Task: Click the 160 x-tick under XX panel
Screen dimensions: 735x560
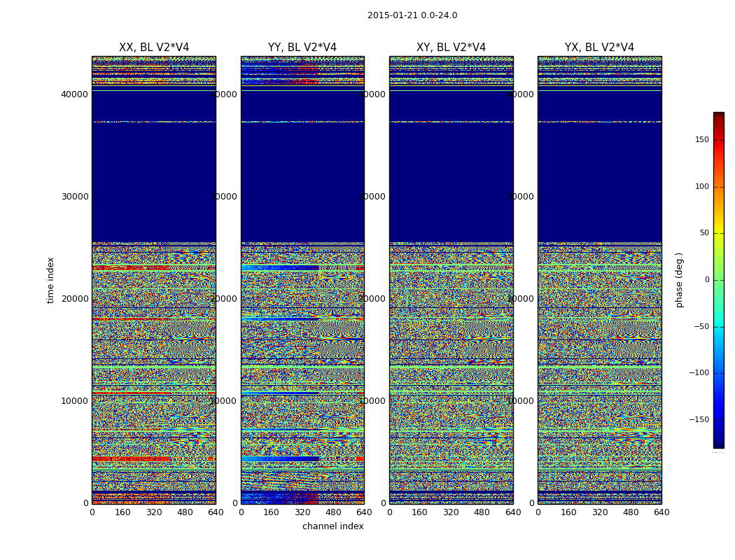Action: 122,512
